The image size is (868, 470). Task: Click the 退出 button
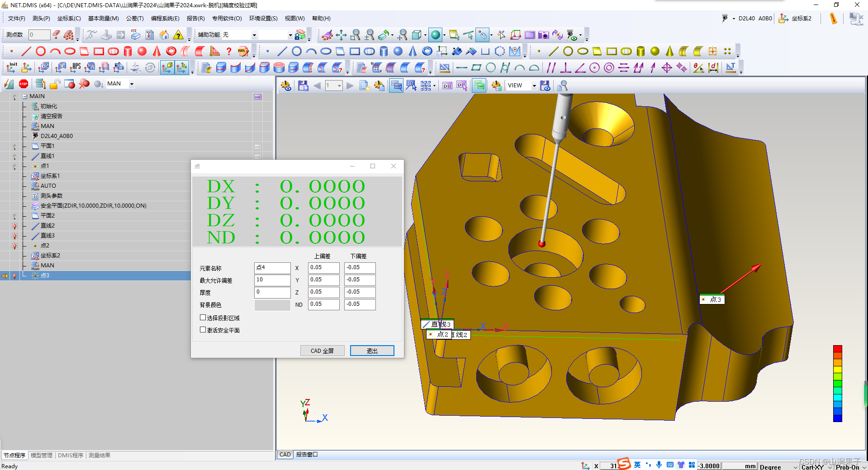pyautogui.click(x=372, y=351)
